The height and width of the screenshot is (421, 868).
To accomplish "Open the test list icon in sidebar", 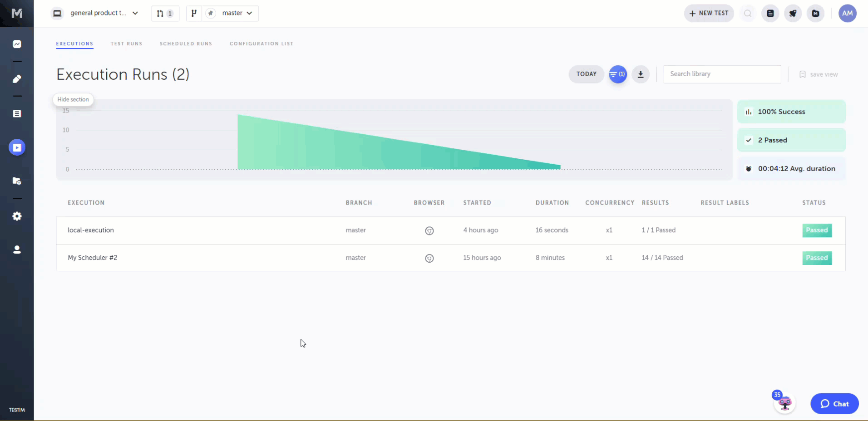I will click(17, 113).
